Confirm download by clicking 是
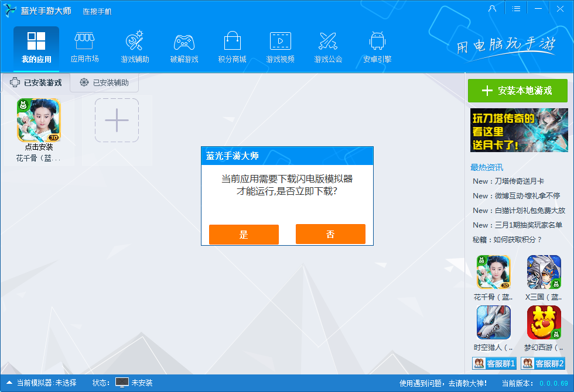Screen dimensions: 574x392 pyautogui.click(x=244, y=234)
